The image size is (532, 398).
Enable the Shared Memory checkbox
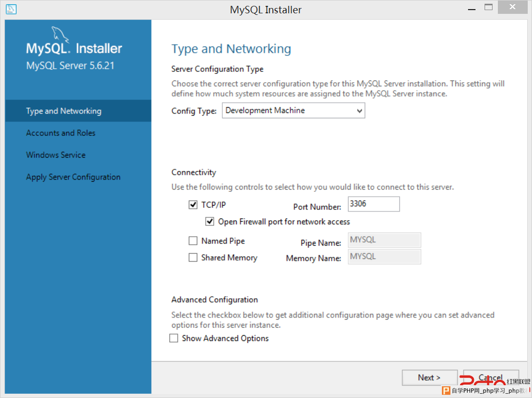pyautogui.click(x=193, y=258)
